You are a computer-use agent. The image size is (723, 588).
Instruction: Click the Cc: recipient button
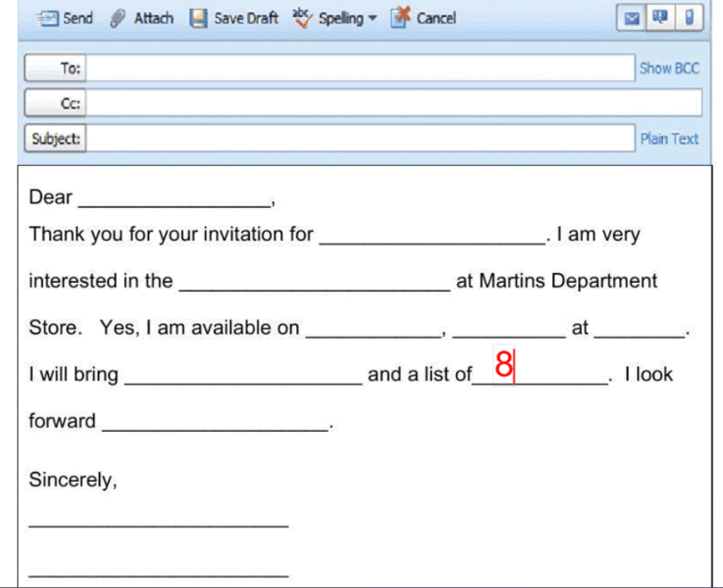tap(55, 103)
